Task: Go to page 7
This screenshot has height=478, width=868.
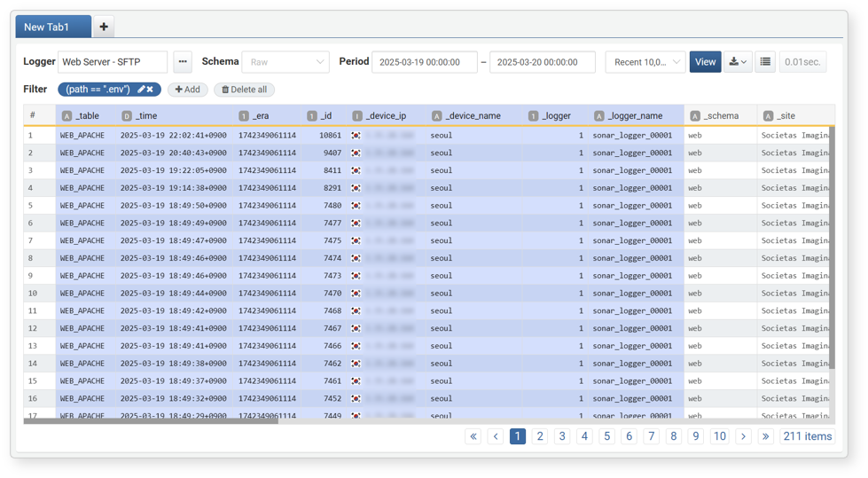Action: point(652,436)
